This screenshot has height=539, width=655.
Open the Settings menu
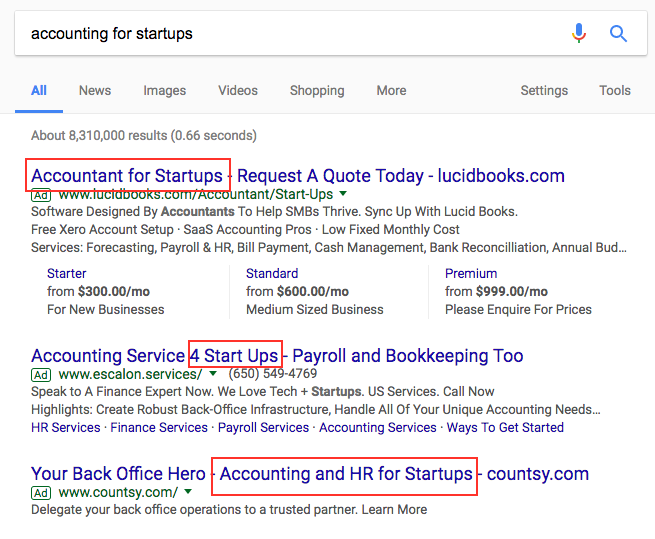point(544,90)
